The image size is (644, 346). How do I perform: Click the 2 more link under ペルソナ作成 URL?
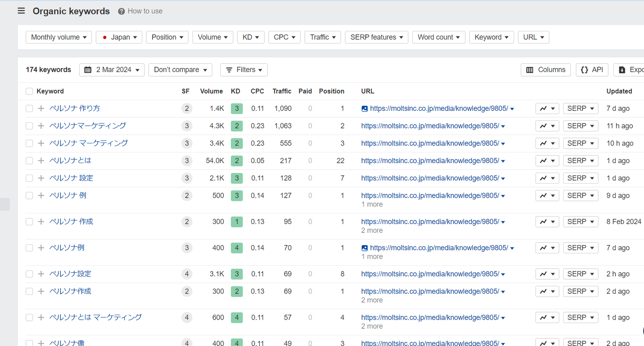[371, 300]
